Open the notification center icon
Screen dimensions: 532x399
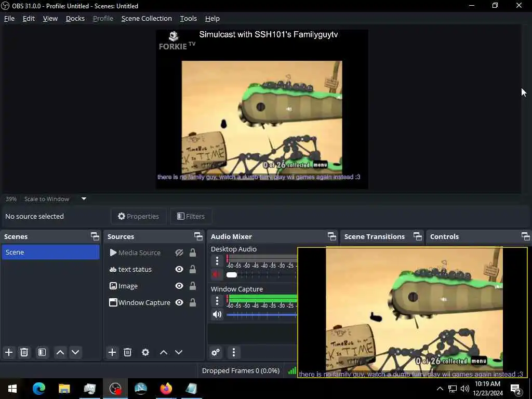tap(516, 389)
